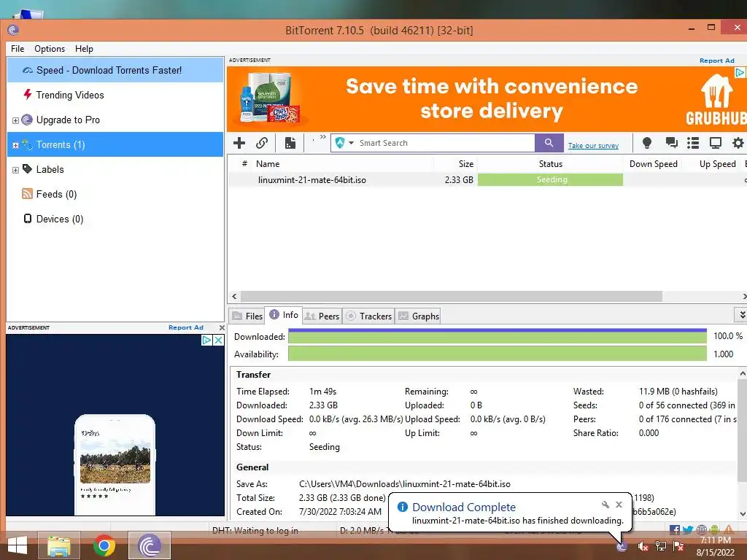747x560 pixels.
Task: Switch to the Trackers tab
Action: coord(368,316)
